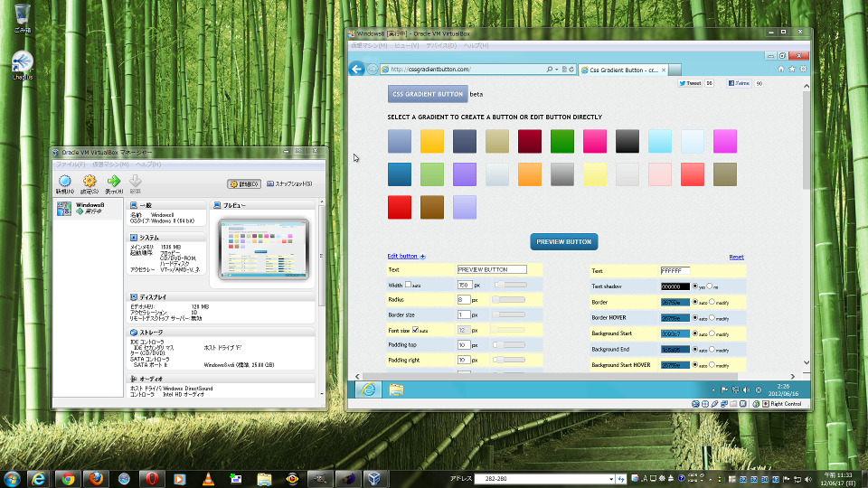This screenshot has width=868, height=488.
Task: Open Firefox from host taskbar
Action: click(97, 479)
